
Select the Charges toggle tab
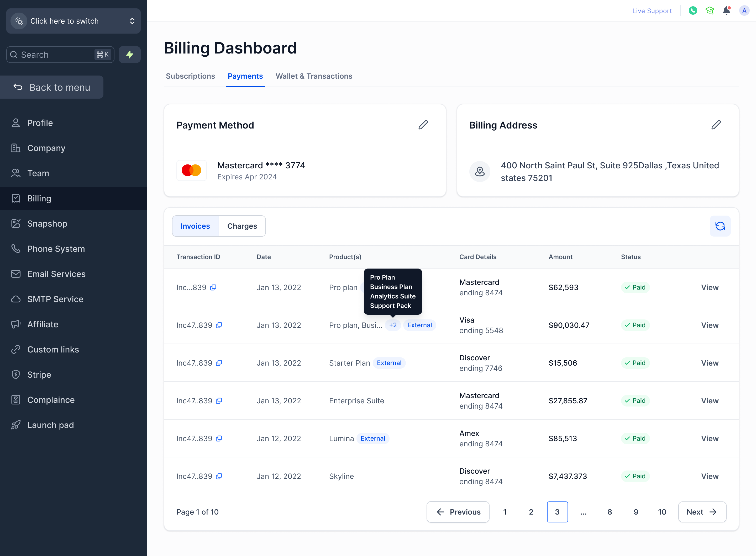[x=242, y=226]
